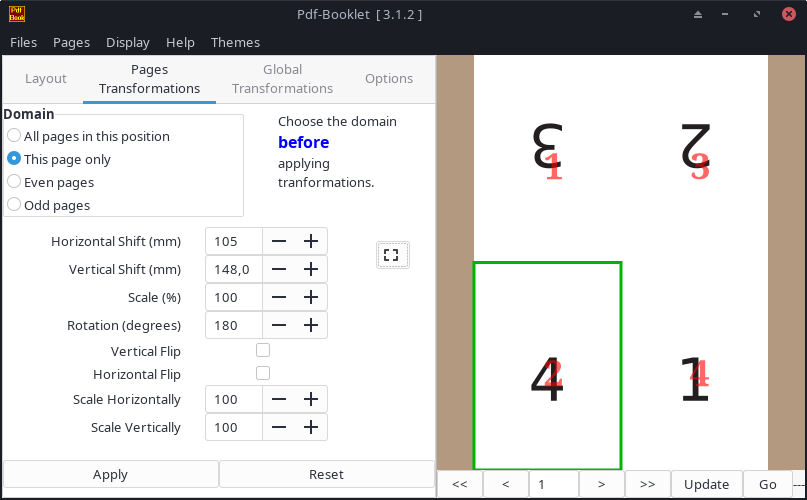The image size is (807, 500).
Task: Jump to last page using >>
Action: [647, 484]
